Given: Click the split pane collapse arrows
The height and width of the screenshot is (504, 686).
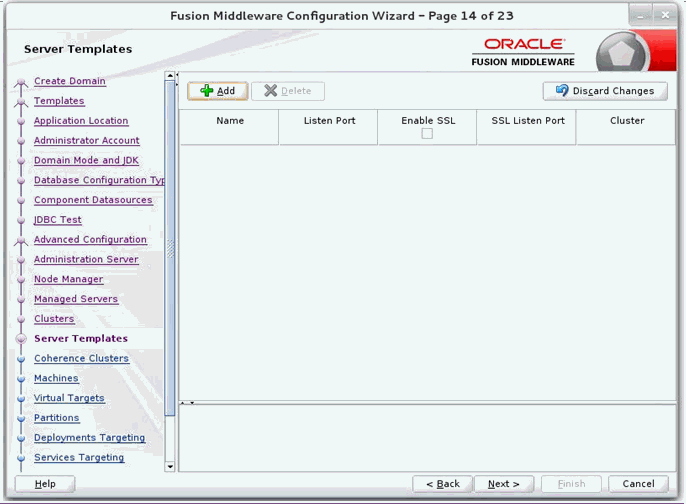Looking at the screenshot, I should tap(188, 403).
